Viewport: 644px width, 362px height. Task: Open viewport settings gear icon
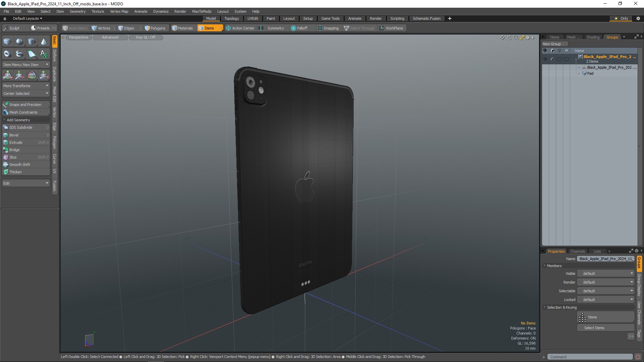point(528,38)
